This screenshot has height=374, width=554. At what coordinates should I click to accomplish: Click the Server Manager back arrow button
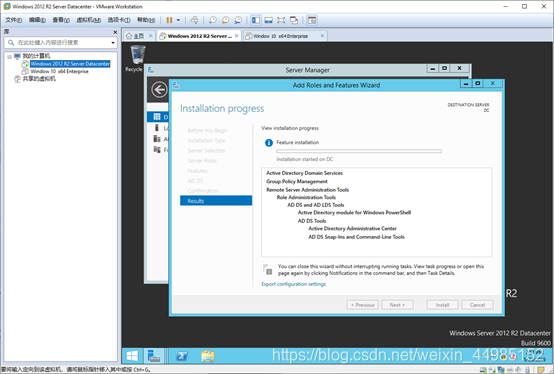click(159, 89)
